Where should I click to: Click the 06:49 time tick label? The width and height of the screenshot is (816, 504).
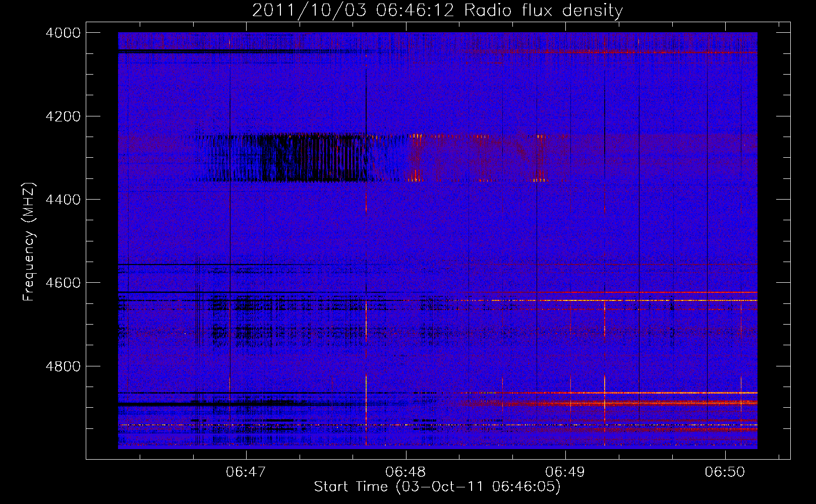[565, 472]
